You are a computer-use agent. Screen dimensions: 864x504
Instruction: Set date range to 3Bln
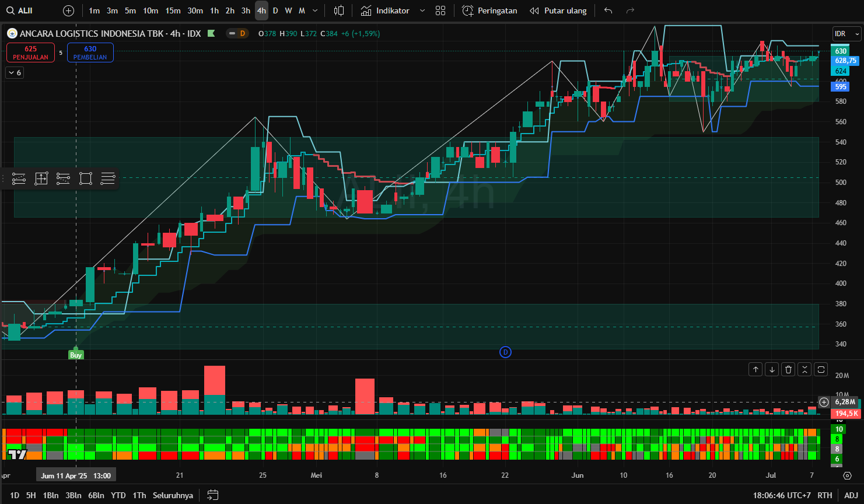click(x=74, y=495)
